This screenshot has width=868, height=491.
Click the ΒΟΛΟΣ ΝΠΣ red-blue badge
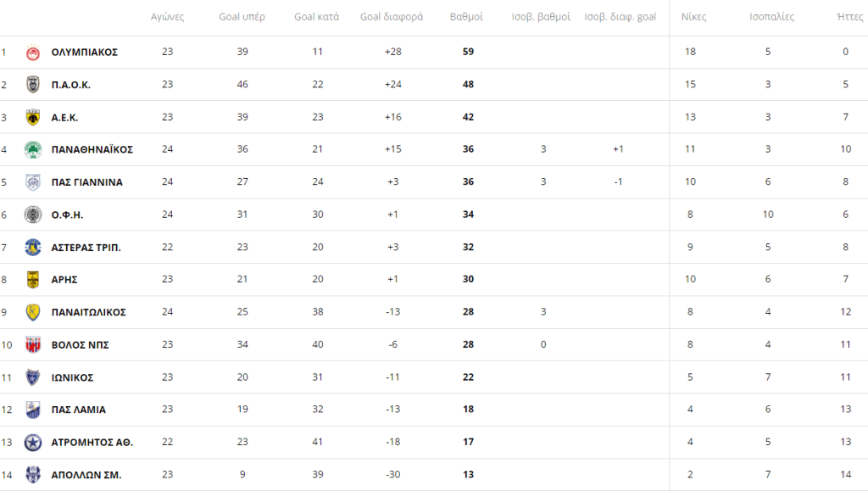33,345
